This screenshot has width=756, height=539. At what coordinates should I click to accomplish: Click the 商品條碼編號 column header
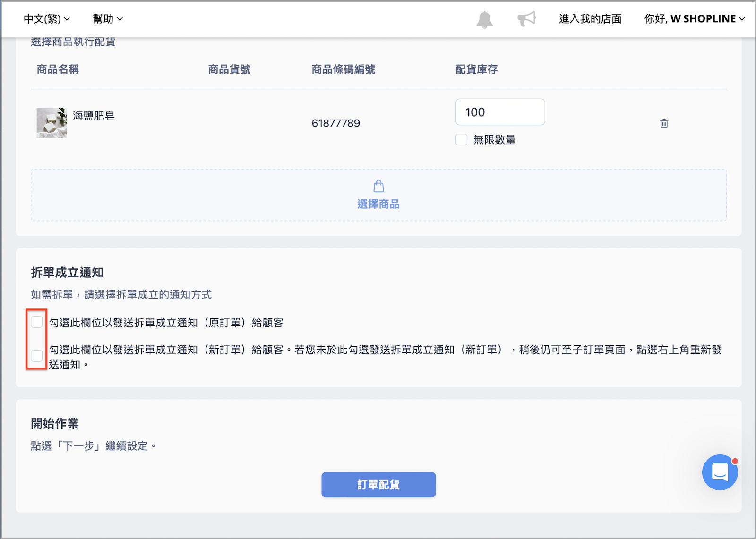(344, 69)
